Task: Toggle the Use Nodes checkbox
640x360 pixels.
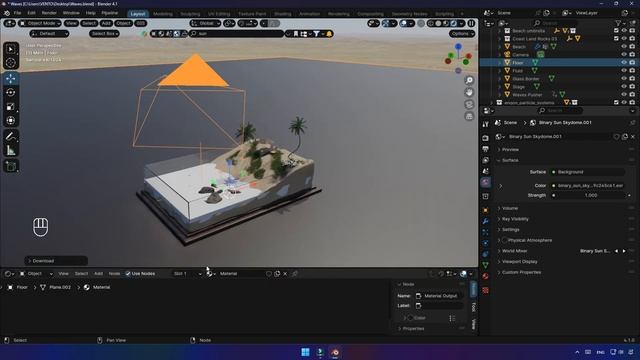Action: [x=128, y=274]
